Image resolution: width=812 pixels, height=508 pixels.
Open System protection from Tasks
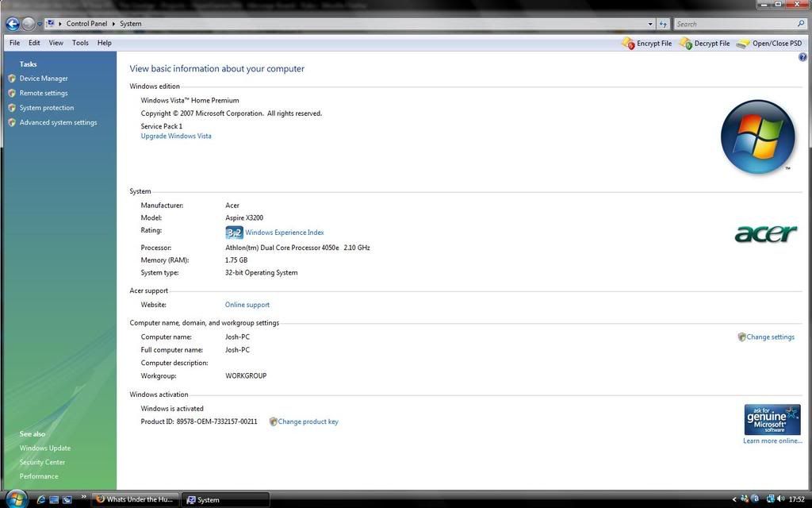click(47, 108)
